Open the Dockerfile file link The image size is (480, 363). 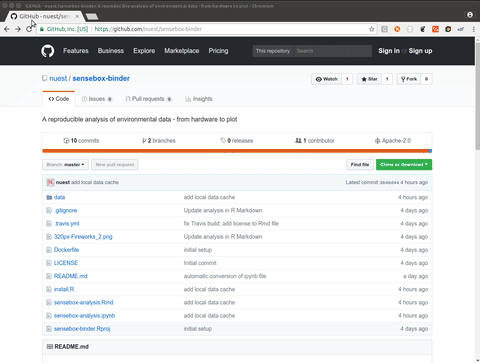point(66,250)
